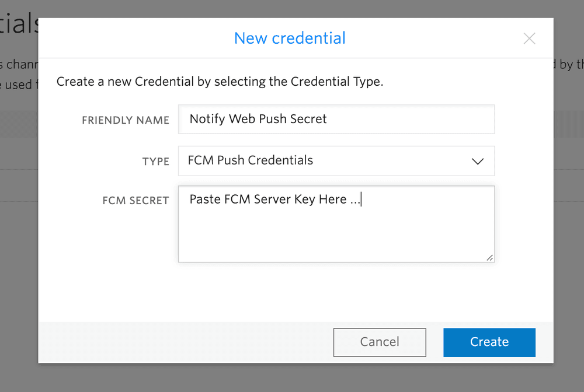Click the Type dropdown chevron arrow
The height and width of the screenshot is (392, 584).
click(478, 161)
